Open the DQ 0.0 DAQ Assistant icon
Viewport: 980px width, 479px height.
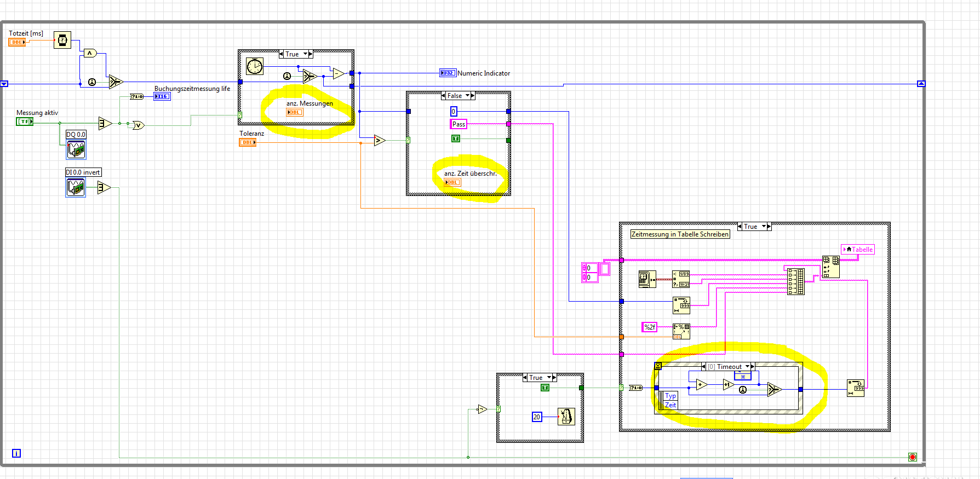[x=76, y=149]
